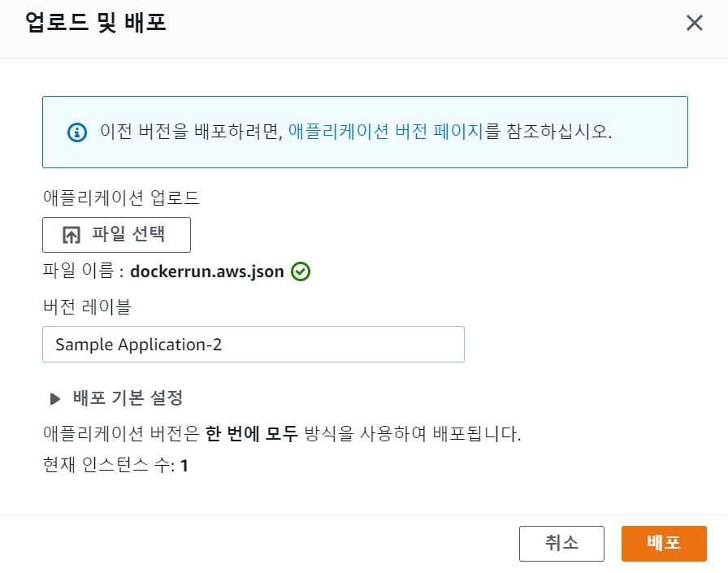Cancel with the 취소 button
The image size is (728, 573).
tap(561, 543)
